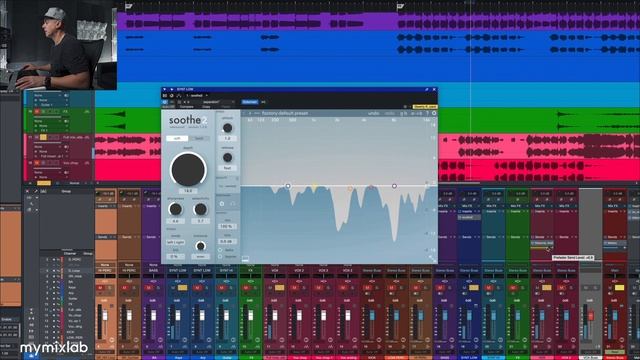Click the circular monitor icon on FX channel
Screen dimensions: 640x360
257,340
